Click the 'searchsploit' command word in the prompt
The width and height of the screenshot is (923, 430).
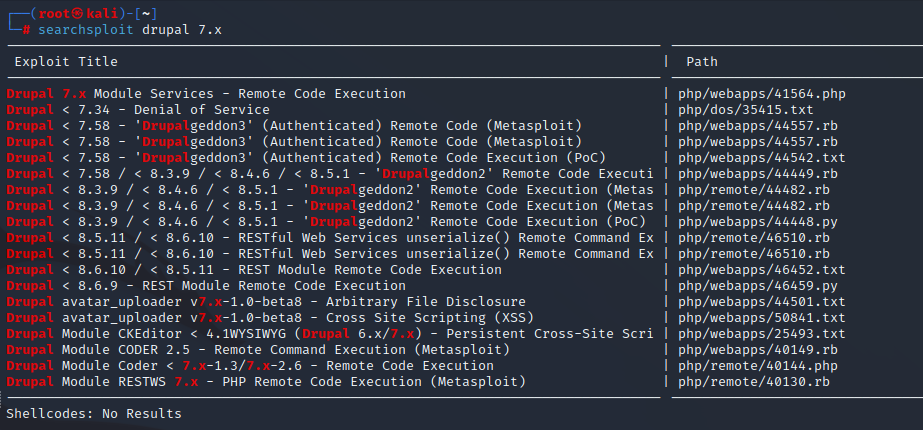(86, 29)
